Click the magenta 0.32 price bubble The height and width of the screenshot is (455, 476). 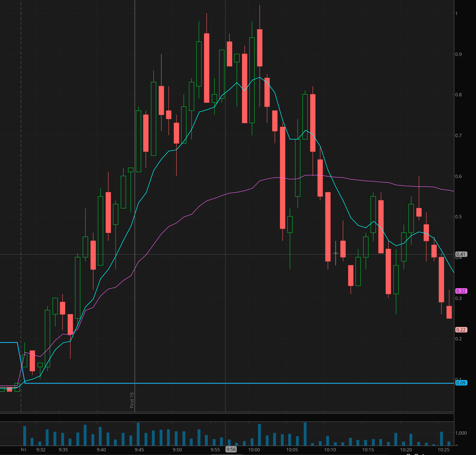(461, 291)
